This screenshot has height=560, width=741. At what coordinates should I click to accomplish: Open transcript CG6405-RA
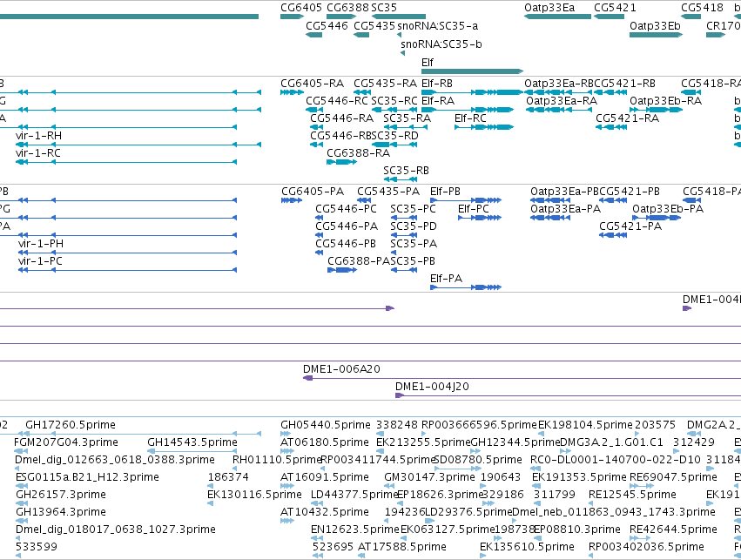(x=312, y=84)
